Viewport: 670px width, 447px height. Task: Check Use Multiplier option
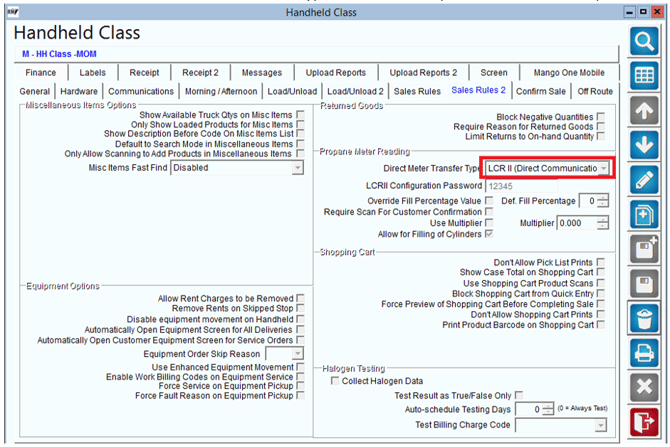point(489,223)
